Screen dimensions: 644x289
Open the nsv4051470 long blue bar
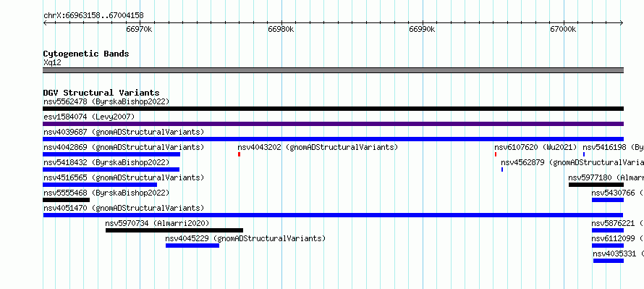coord(333,215)
